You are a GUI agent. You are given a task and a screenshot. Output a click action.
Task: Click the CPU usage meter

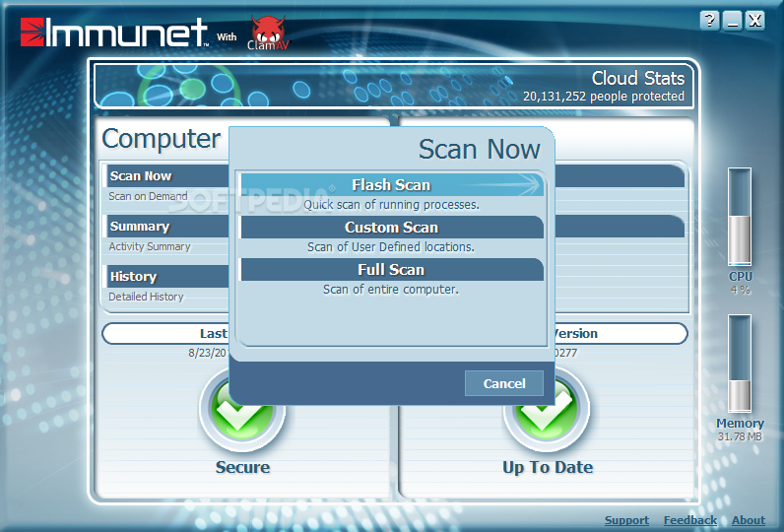(740, 217)
